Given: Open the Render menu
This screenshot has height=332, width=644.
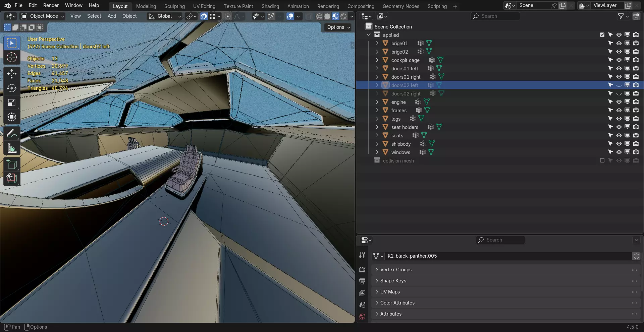Looking at the screenshot, I should (51, 5).
